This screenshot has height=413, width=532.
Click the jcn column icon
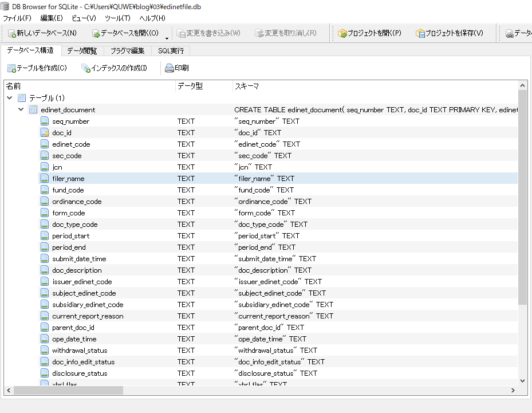45,167
